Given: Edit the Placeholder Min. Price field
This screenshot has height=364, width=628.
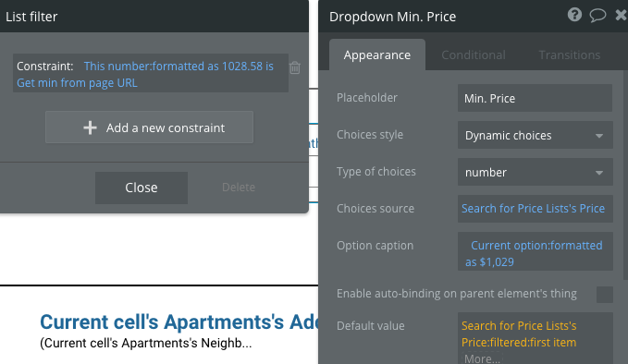Looking at the screenshot, I should click(x=535, y=98).
